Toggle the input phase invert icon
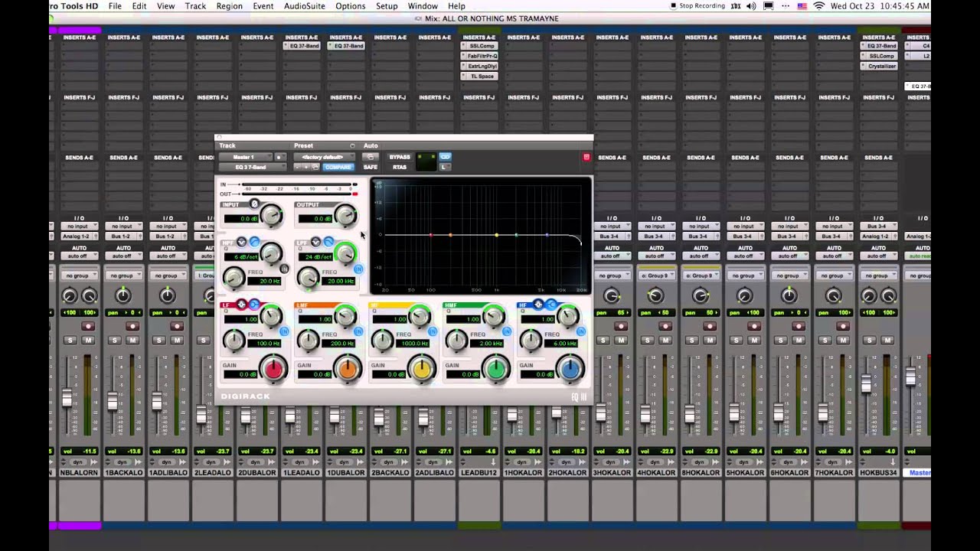 (x=254, y=204)
